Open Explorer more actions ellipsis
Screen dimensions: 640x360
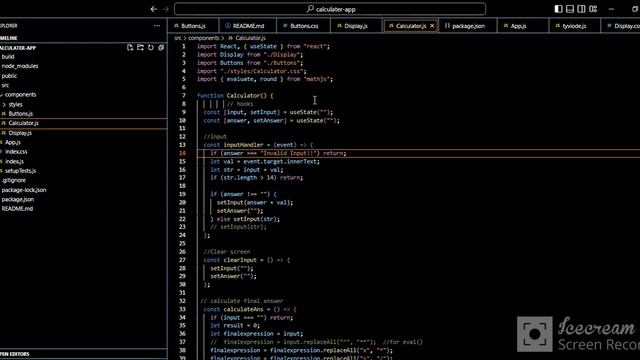point(157,26)
